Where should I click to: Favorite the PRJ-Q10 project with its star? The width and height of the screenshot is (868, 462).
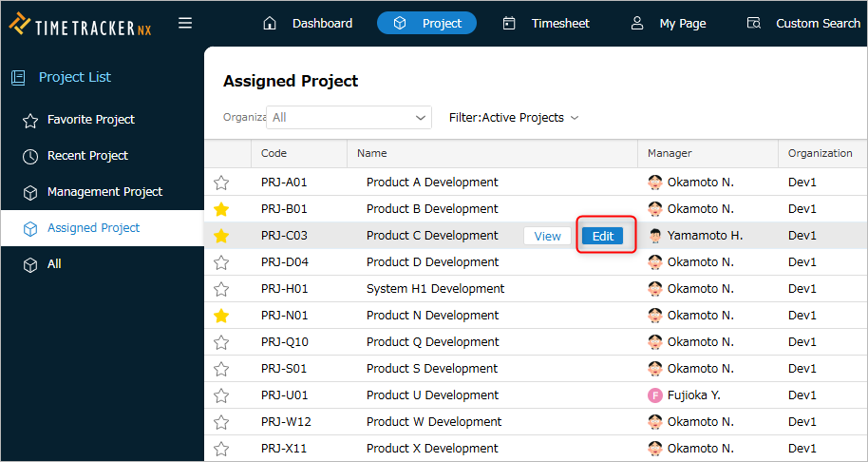tap(221, 342)
